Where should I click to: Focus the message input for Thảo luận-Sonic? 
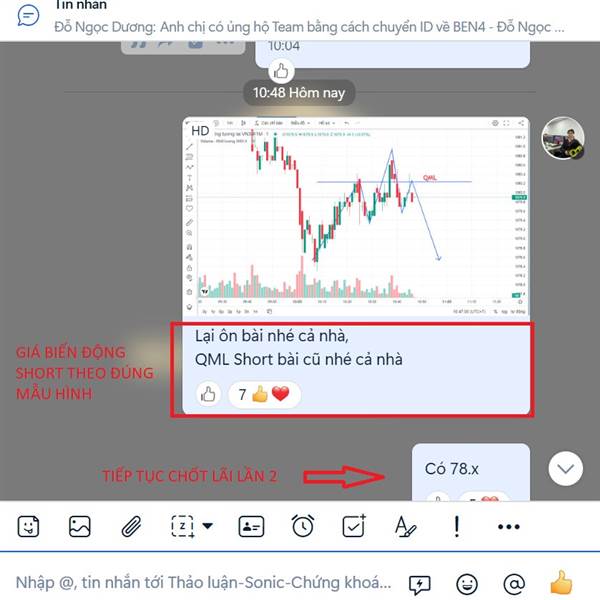(x=204, y=583)
